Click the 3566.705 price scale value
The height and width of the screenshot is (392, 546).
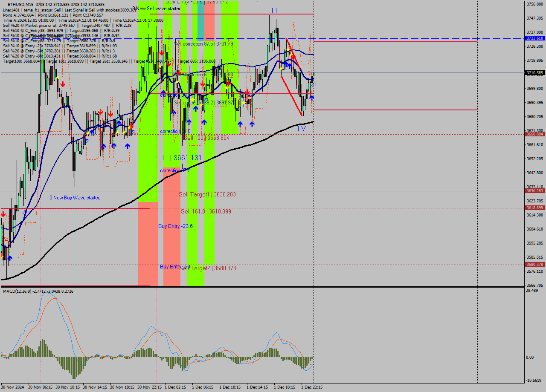pyautogui.click(x=535, y=285)
